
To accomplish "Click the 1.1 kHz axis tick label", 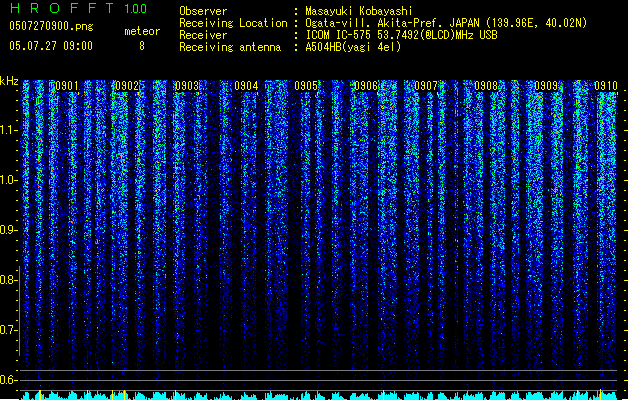I will click(x=8, y=130).
